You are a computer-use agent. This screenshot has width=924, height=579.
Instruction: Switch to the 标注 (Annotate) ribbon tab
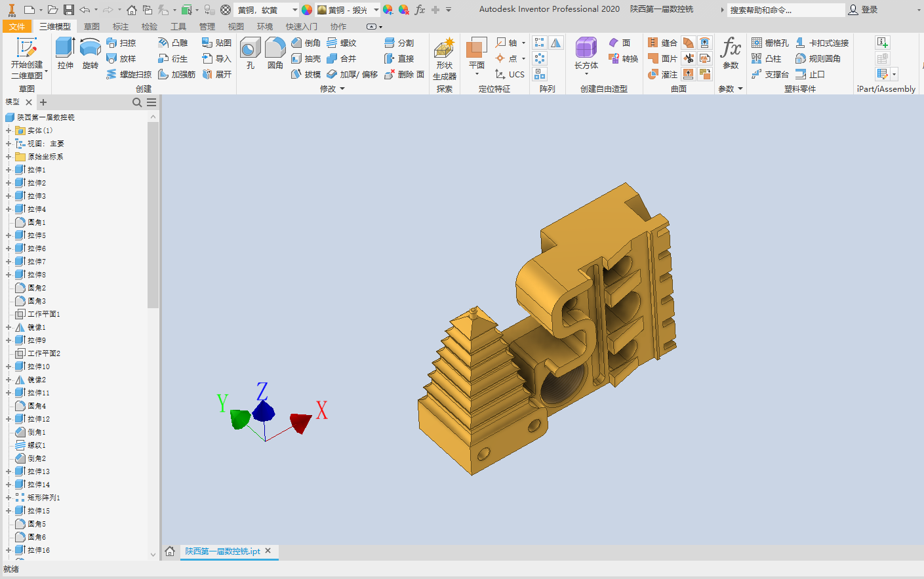(x=121, y=26)
